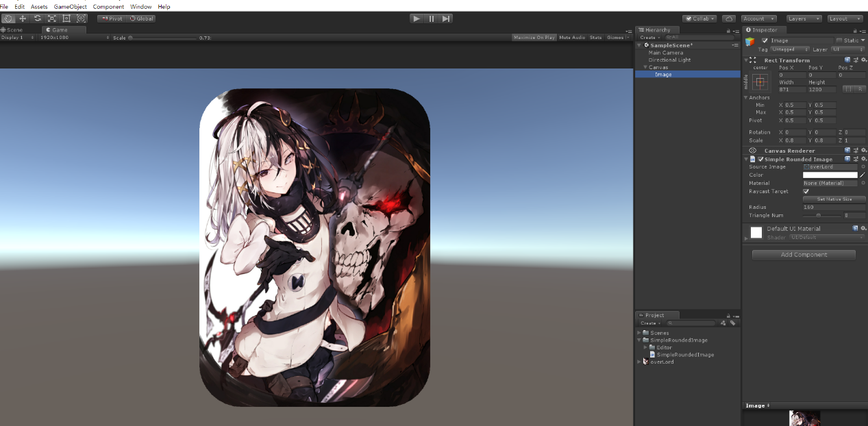Select the Rect tool

[66, 18]
